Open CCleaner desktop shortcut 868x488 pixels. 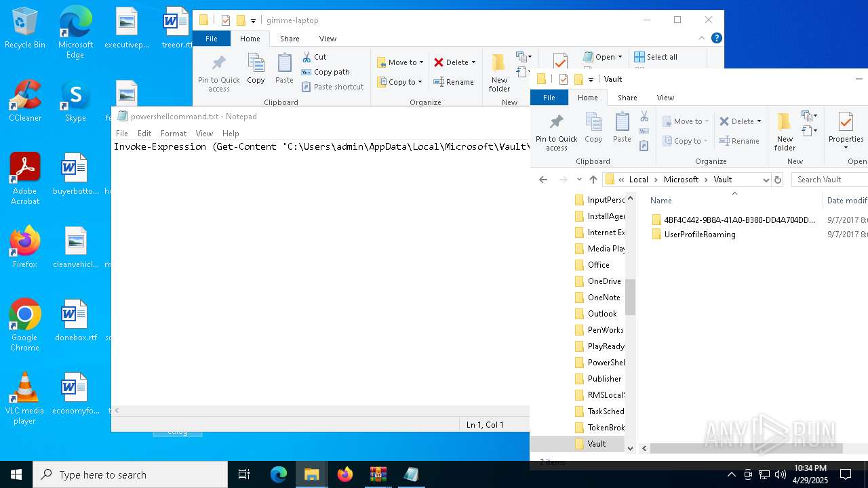(x=25, y=101)
